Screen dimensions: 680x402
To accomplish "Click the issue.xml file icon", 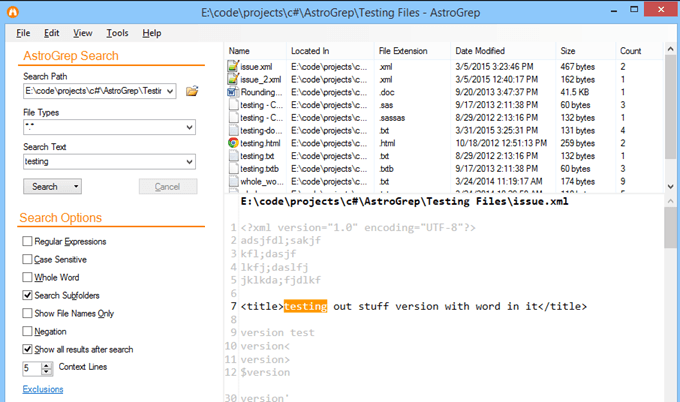I will click(x=233, y=66).
